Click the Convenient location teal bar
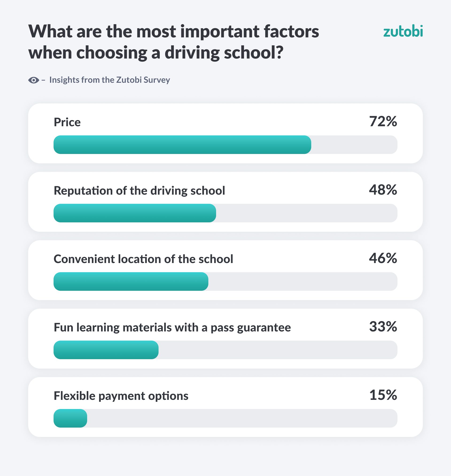 point(131,281)
